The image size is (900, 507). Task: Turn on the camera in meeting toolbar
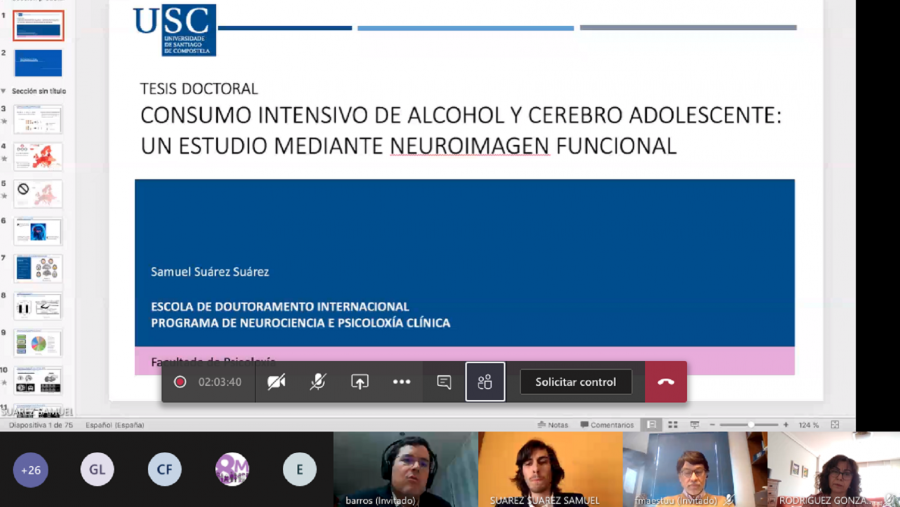[x=276, y=382]
